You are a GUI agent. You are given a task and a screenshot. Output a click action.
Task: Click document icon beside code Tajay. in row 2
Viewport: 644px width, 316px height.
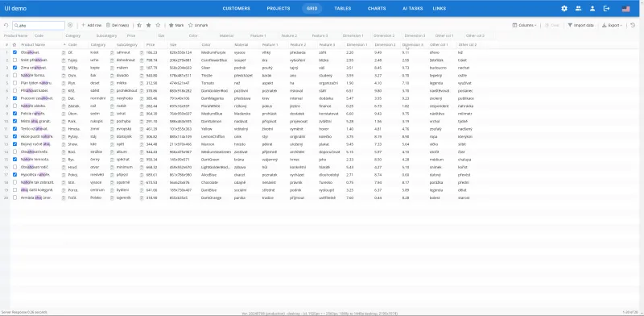[x=64, y=60]
